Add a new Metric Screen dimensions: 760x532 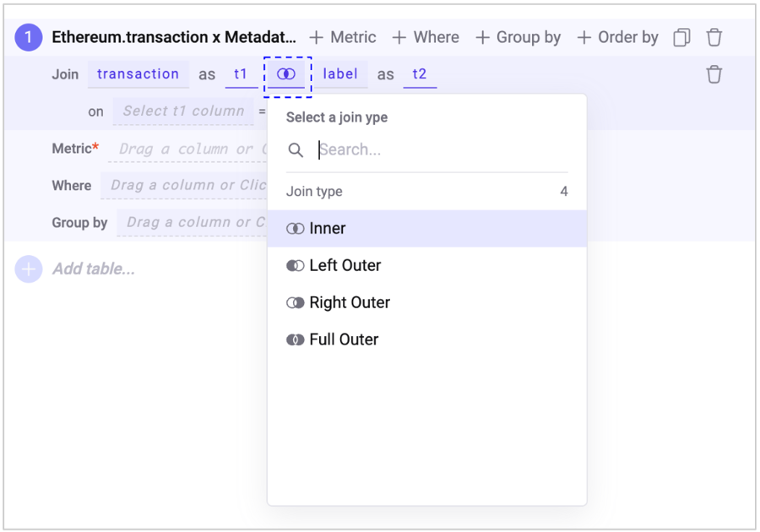pyautogui.click(x=343, y=37)
